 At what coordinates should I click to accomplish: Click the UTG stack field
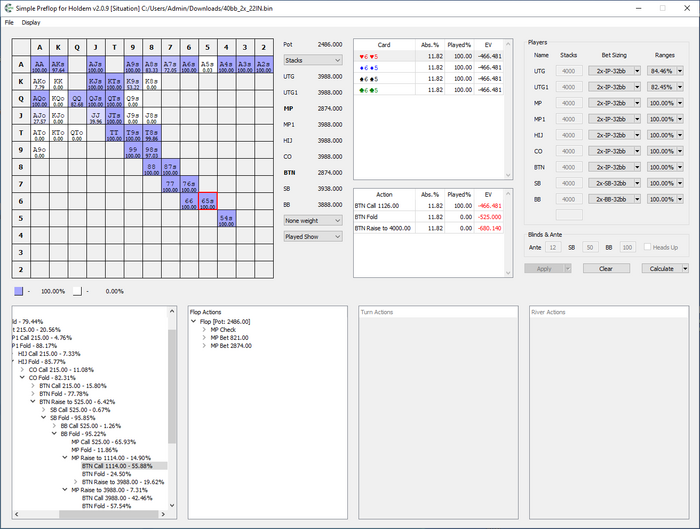pos(569,71)
